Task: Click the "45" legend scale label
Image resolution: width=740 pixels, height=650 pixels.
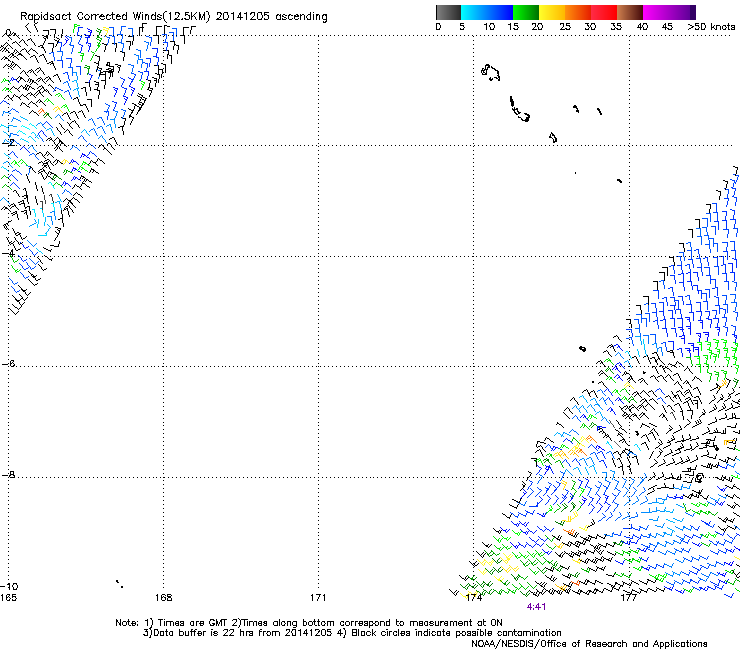Action: (x=667, y=27)
